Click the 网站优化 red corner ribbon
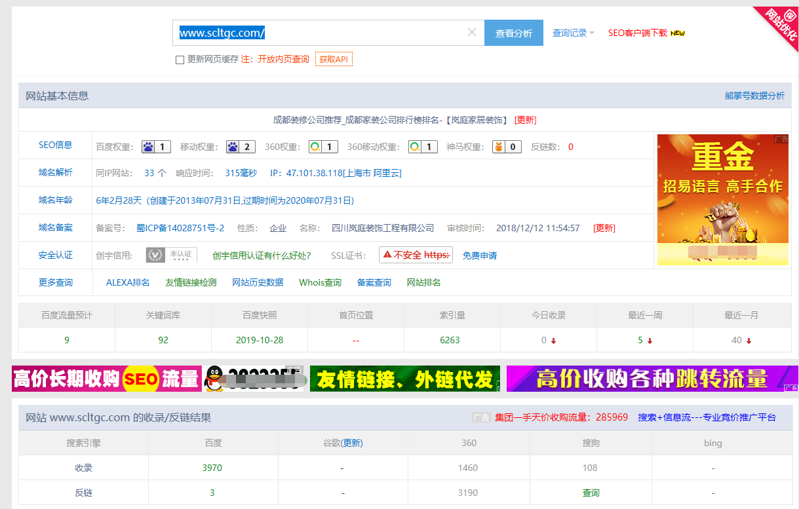This screenshot has width=799, height=509. (780, 24)
